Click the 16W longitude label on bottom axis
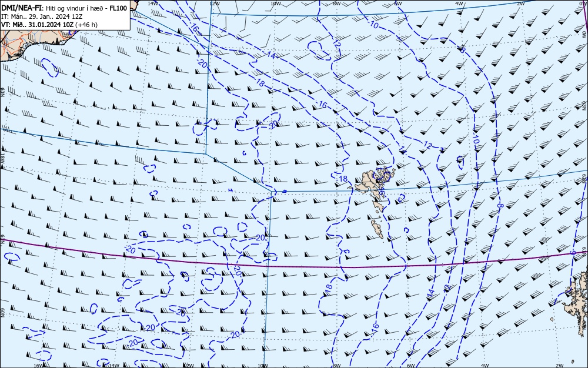The width and height of the screenshot is (588, 368). click(38, 366)
